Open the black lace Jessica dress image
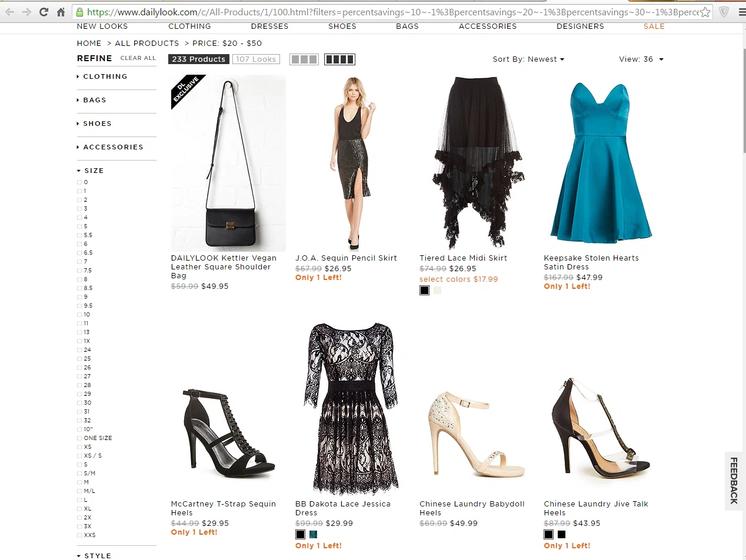The height and width of the screenshot is (560, 746). tap(352, 409)
